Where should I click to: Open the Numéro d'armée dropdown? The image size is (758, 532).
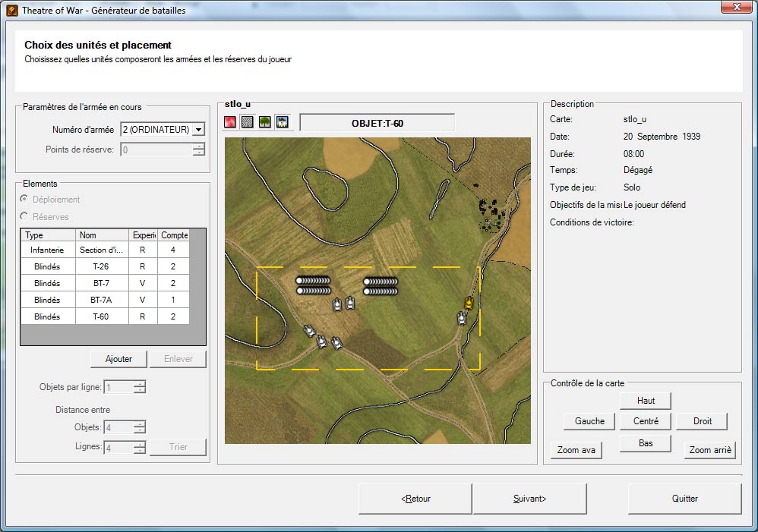pos(198,130)
